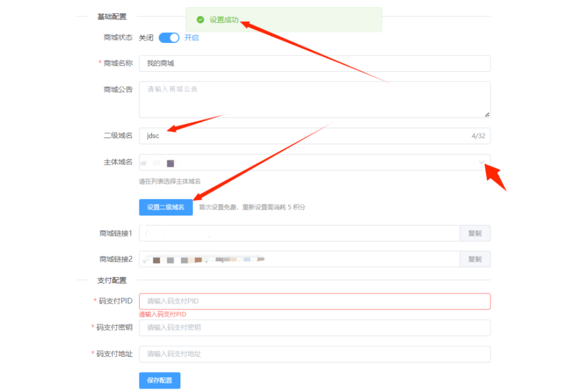Screen dimensions: 583x392
Task: Click into the 商城公告 textarea
Action: point(314,100)
